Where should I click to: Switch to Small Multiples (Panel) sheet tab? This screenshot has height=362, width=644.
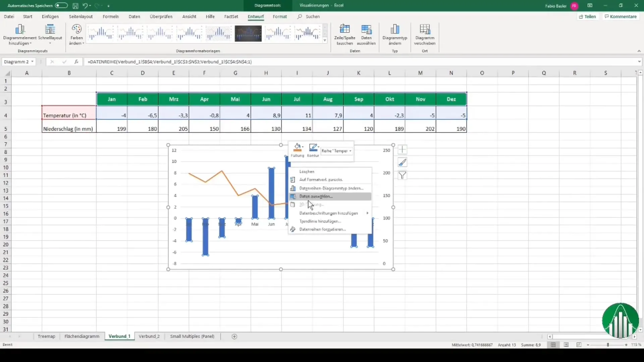coord(192,336)
